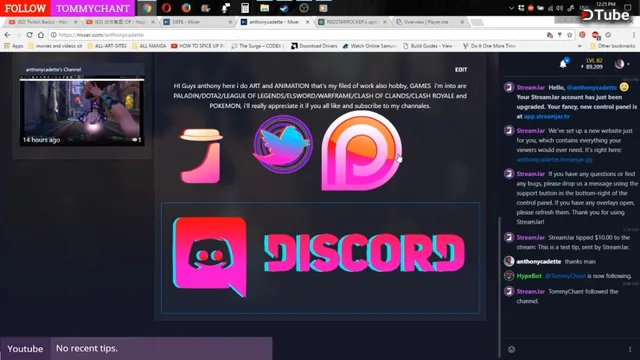Viewport: 640px width, 360px height.
Task: Open the dropdown arrow beside profile avatar
Action: click(x=628, y=64)
